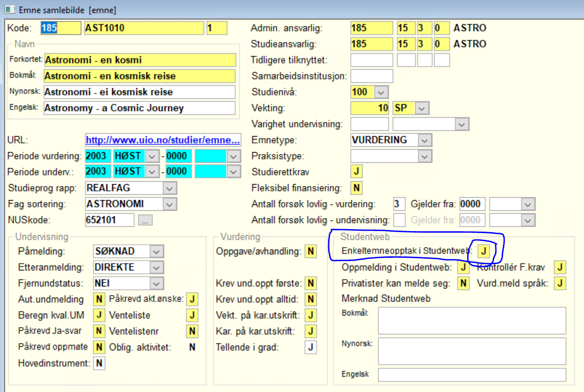
Task: Toggle Privatister kan melde seg N field
Action: click(463, 283)
